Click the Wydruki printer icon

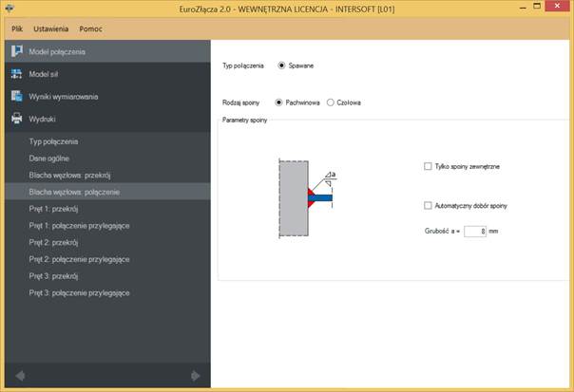point(16,119)
